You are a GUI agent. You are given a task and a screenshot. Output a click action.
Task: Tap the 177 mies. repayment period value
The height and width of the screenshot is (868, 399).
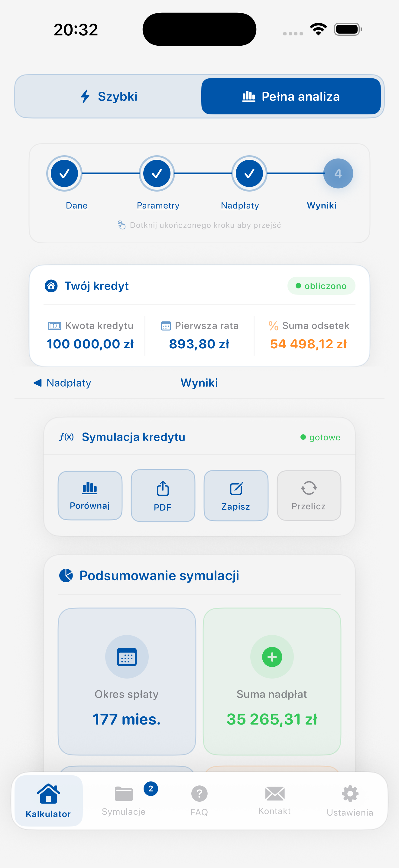point(127,719)
